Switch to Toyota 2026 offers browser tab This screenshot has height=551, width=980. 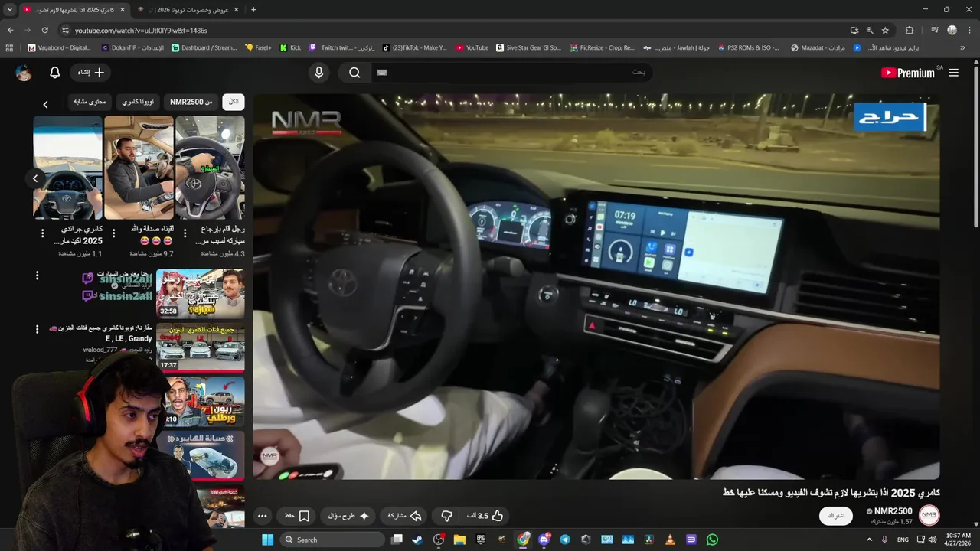pos(188,10)
